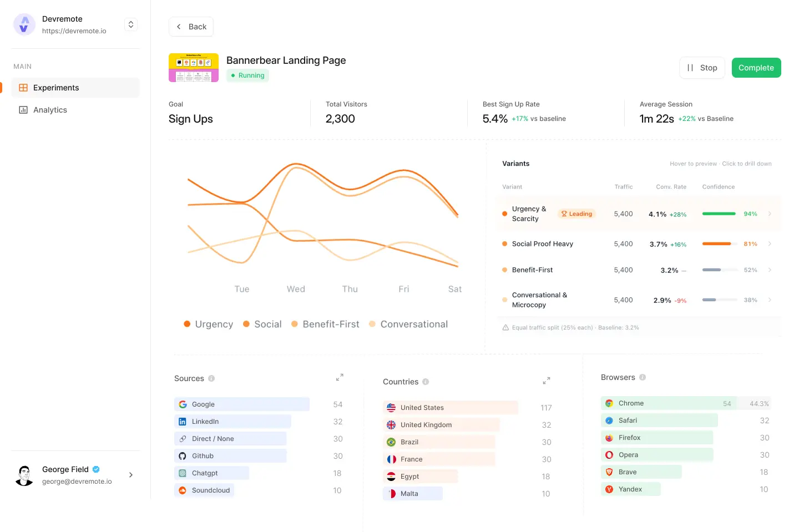Screen dimensions: 799x532
Task: Select the Social Proof Heavy variant name
Action: click(x=543, y=244)
